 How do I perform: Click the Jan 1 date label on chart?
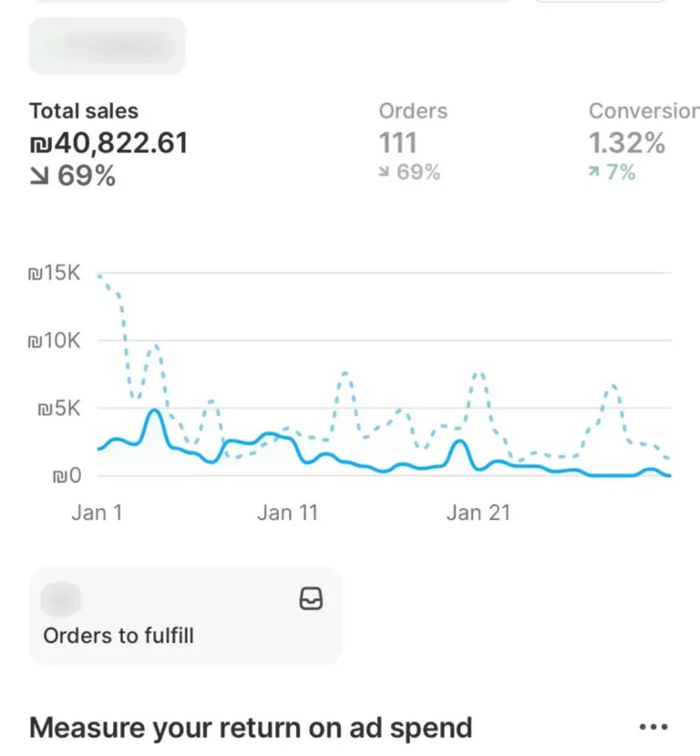click(97, 513)
